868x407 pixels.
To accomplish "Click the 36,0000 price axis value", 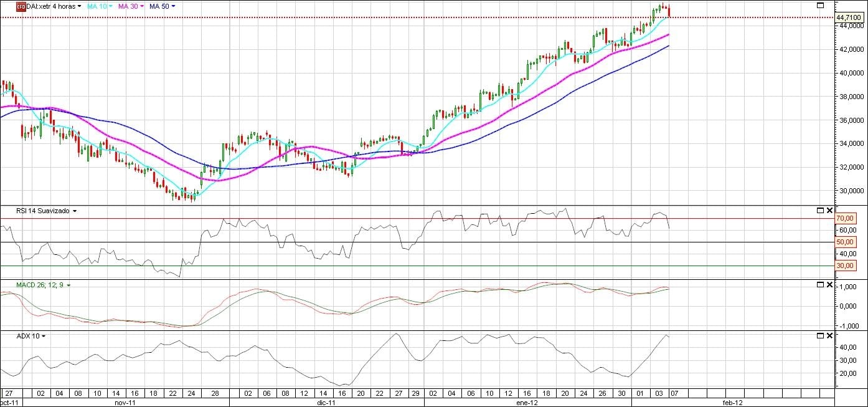I will pyautogui.click(x=851, y=120).
